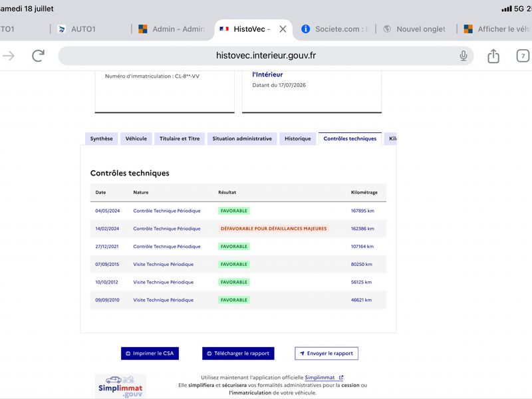Click the Datant du 17/07/2026 text
This screenshot has width=532, height=399.
tap(279, 85)
